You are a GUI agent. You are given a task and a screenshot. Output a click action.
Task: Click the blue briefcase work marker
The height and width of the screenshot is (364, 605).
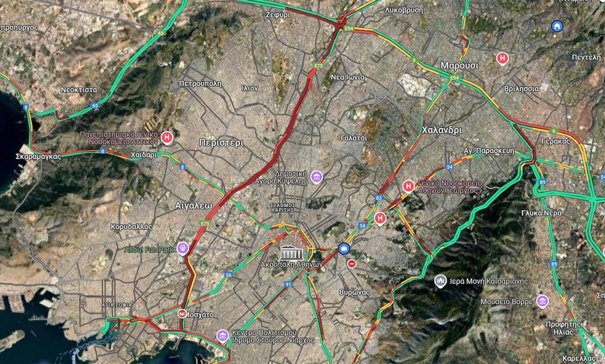343,248
